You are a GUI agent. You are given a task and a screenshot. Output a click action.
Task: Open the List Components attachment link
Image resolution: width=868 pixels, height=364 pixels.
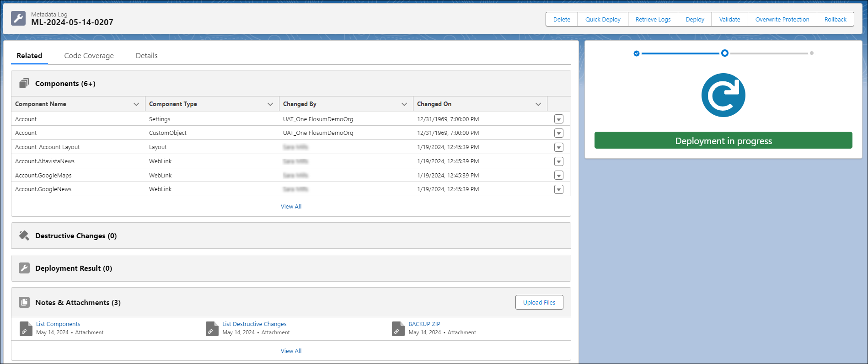click(58, 324)
